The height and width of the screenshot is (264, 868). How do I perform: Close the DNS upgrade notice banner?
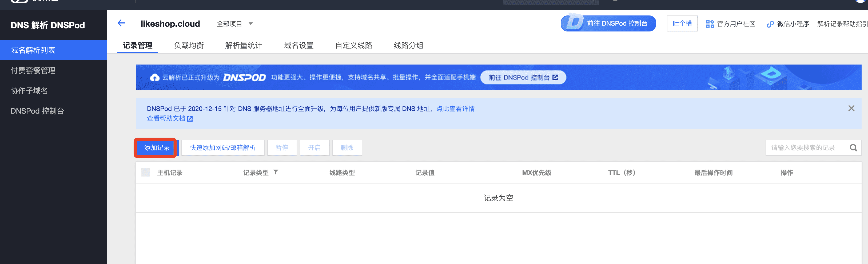851,109
